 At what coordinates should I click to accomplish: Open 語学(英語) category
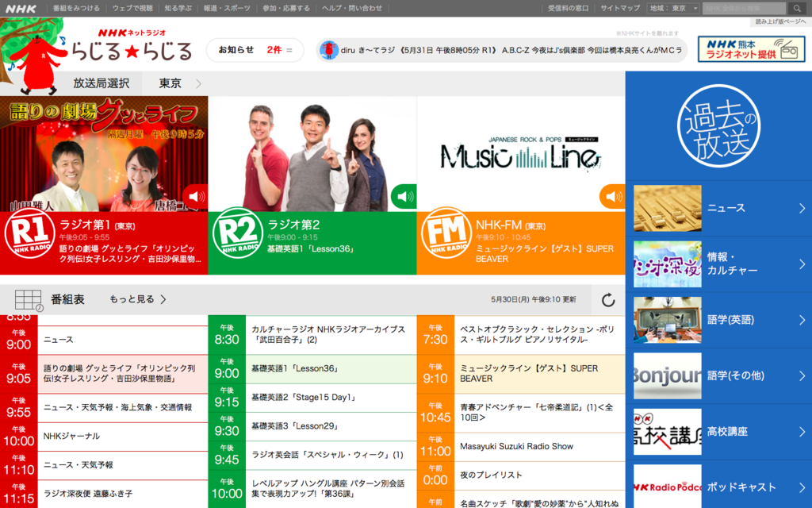point(718,321)
